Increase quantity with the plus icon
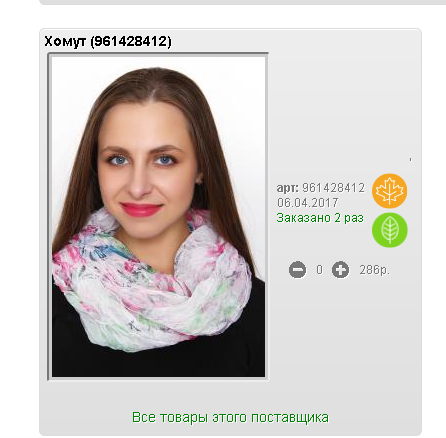This screenshot has width=446, height=438. [x=340, y=269]
